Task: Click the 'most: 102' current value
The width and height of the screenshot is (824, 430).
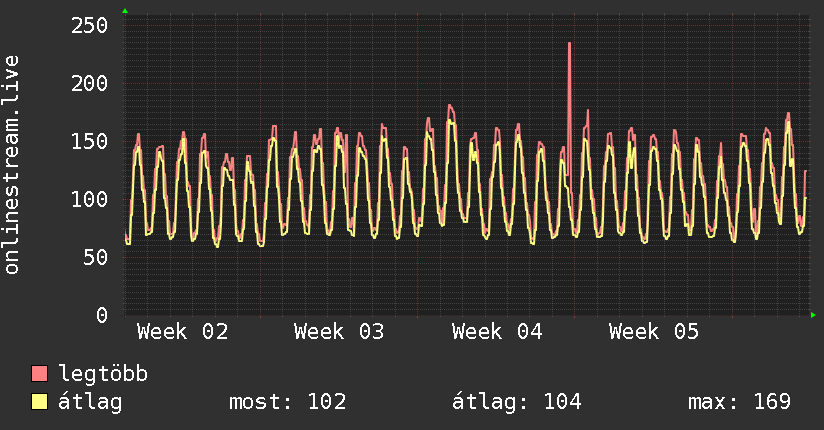Action: tap(288, 402)
